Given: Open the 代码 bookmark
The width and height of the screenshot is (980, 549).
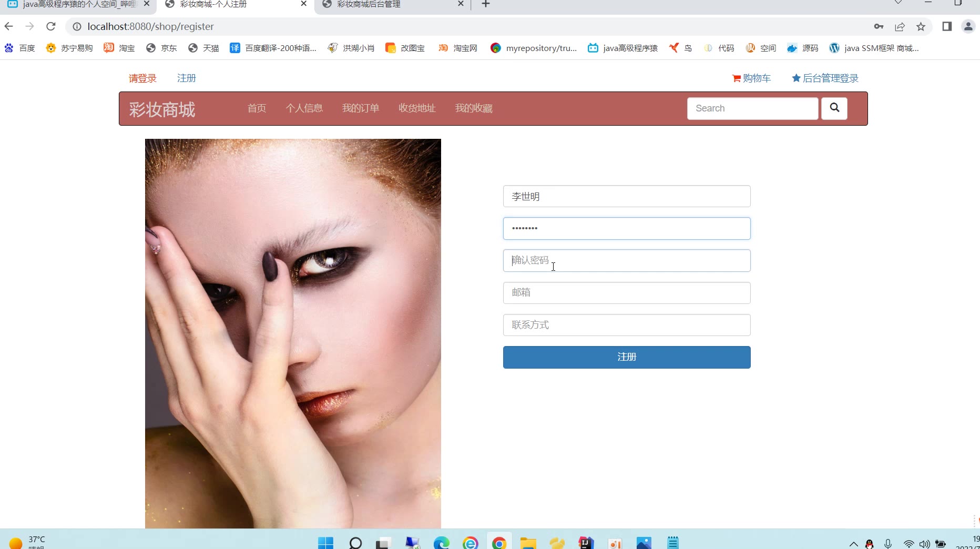Looking at the screenshot, I should (x=719, y=48).
